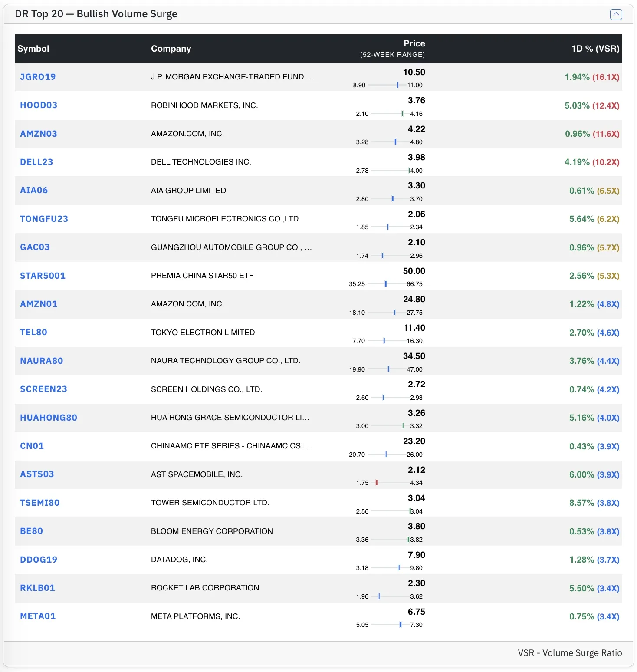This screenshot has height=672, width=637.
Task: Open the AIA06 symbol link
Action: tap(34, 190)
